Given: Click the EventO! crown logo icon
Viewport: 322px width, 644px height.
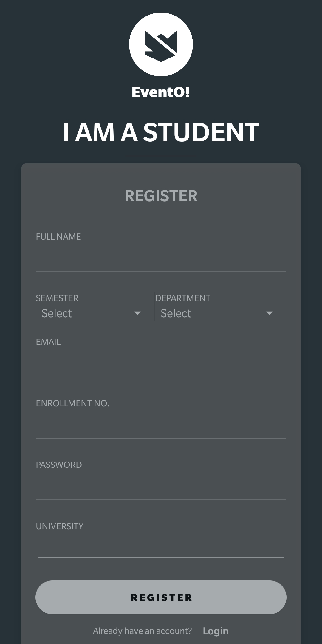Looking at the screenshot, I should coord(161,44).
